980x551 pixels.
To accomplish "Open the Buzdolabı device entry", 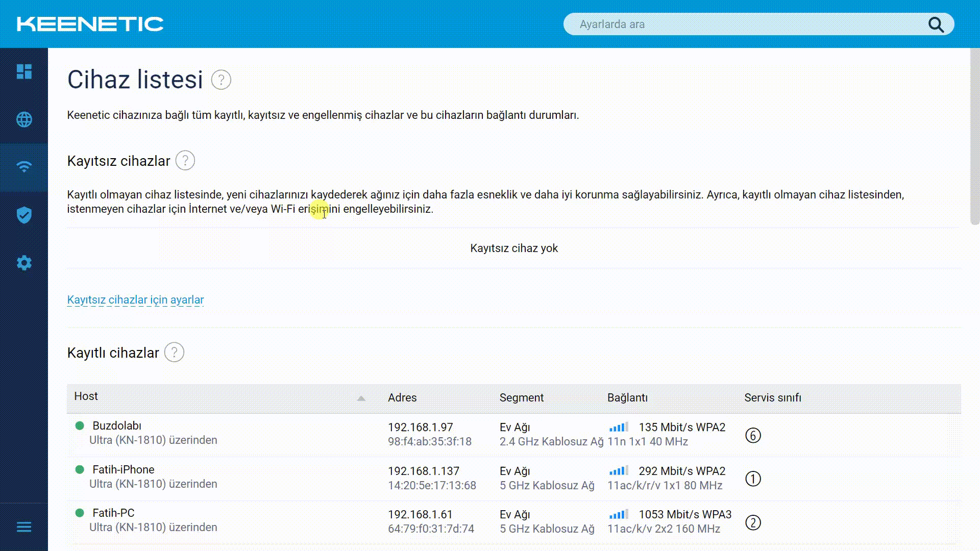I will 117,426.
